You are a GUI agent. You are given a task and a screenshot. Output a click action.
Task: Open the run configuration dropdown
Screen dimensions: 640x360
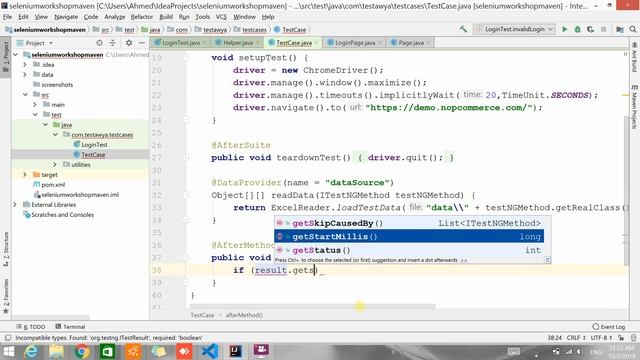(x=514, y=29)
